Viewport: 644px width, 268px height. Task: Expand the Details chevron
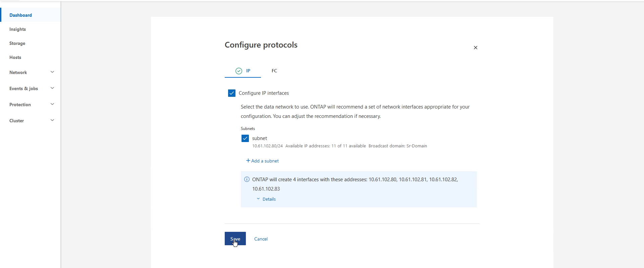point(258,199)
